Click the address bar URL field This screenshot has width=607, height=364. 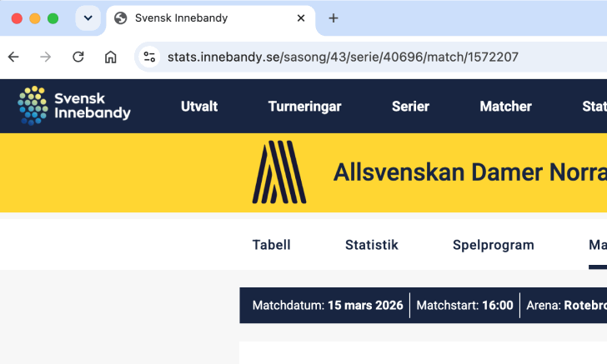[x=370, y=57]
